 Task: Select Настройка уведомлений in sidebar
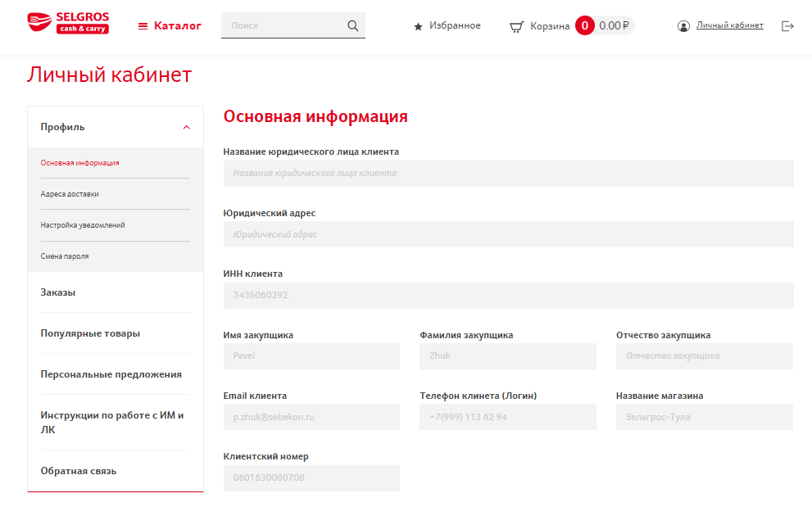(x=83, y=225)
